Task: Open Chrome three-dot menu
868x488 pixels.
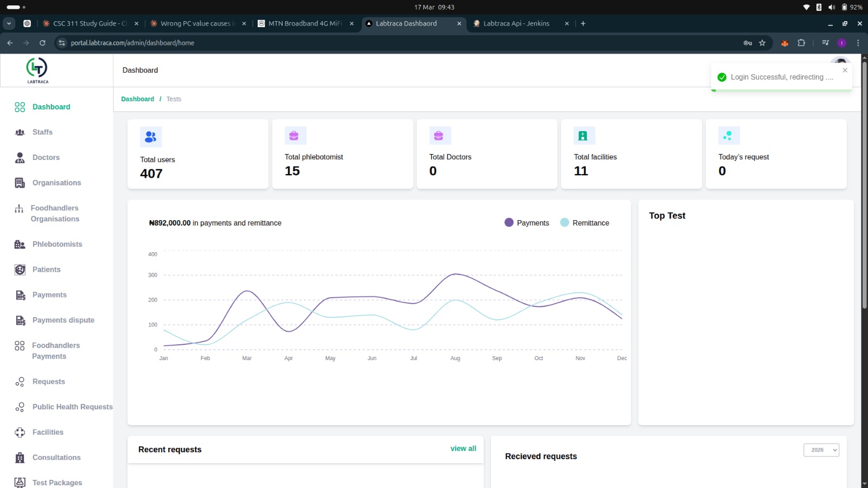Action: [x=858, y=43]
